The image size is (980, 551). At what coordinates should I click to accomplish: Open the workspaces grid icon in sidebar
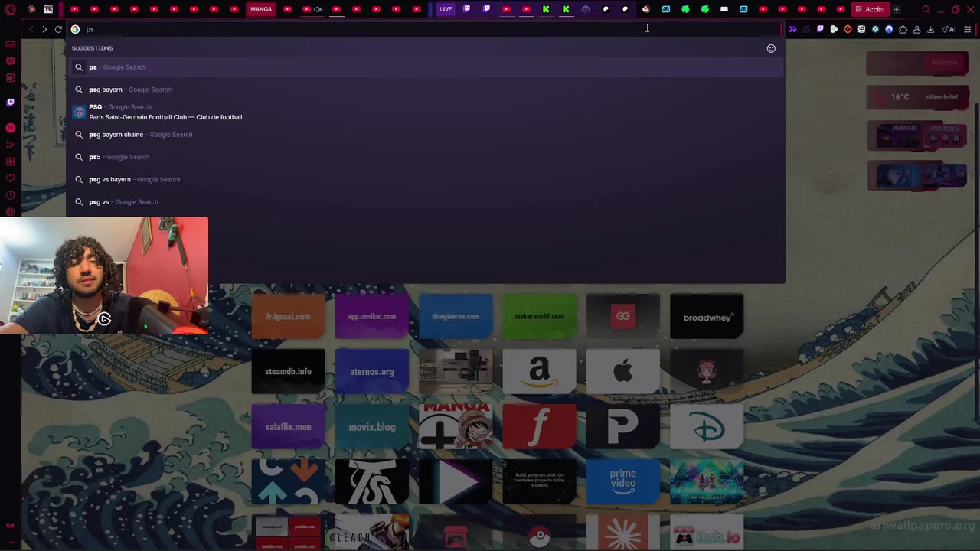10,161
